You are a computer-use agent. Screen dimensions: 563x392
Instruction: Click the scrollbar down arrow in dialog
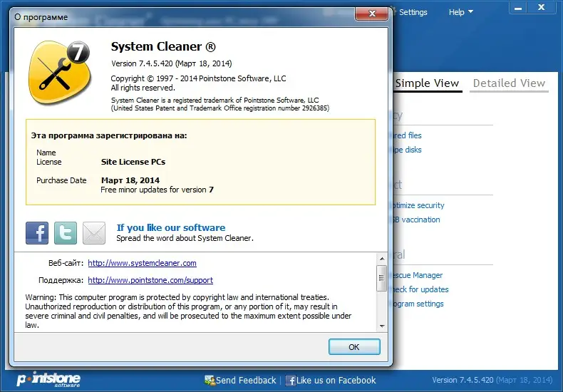point(382,326)
